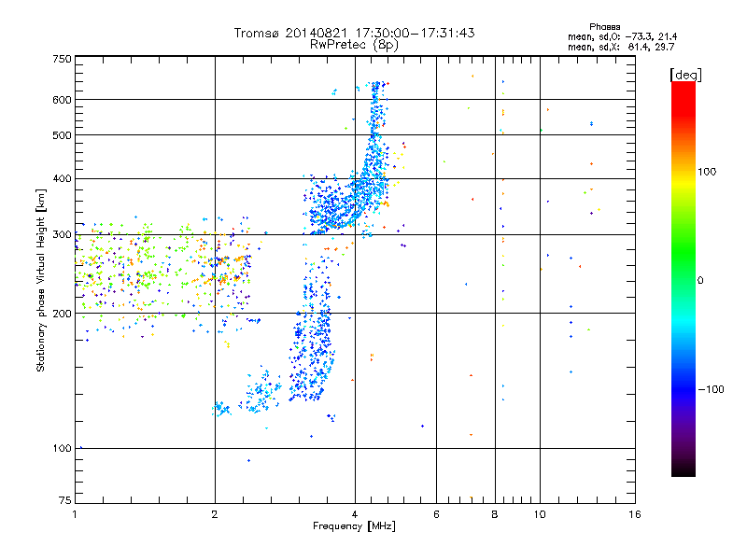747x560 pixels.
Task: Click the x-axis label 'Frequency [MHz]'
Action: point(354,526)
